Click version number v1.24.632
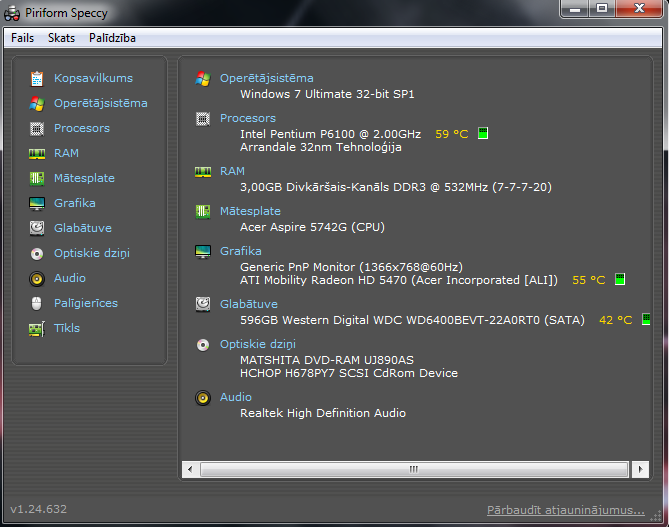669x527 pixels. point(38,509)
